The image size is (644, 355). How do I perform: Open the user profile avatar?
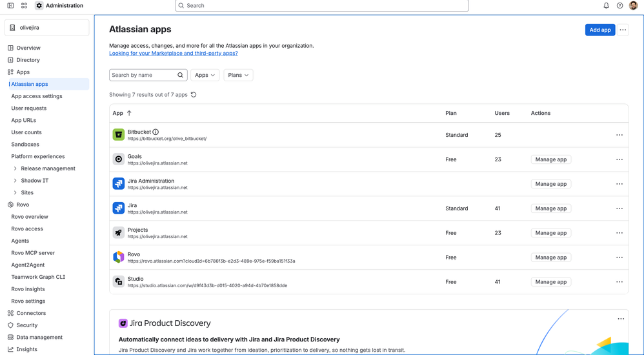tap(633, 6)
